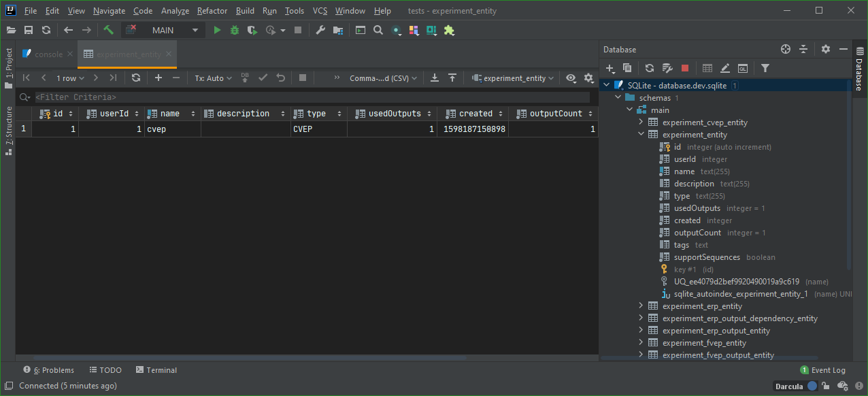Screen dimensions: 868x396
Task: Run MAIN with coverage
Action: click(x=252, y=30)
